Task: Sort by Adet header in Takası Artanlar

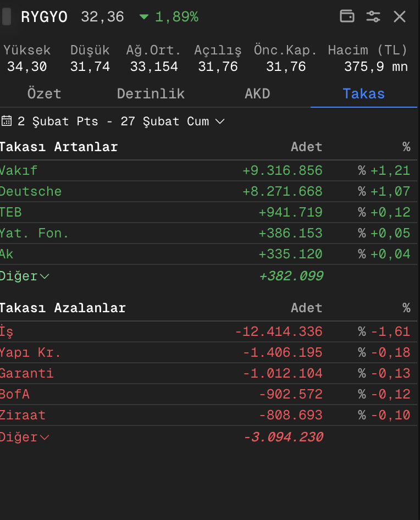Action: [x=306, y=147]
